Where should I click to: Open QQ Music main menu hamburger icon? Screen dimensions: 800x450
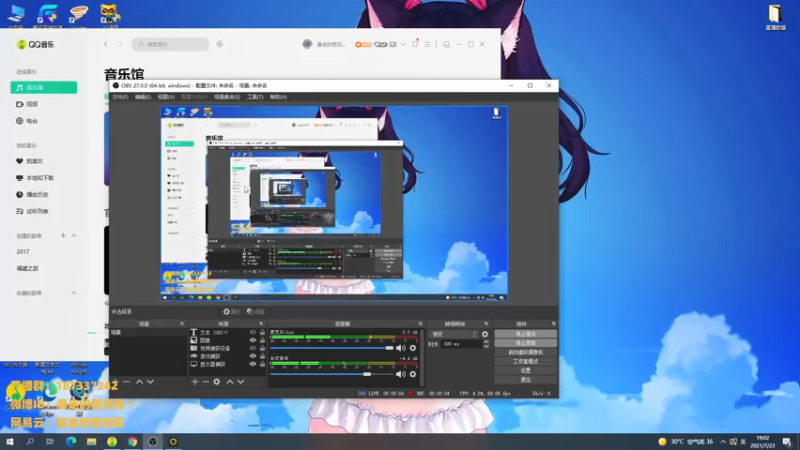[427, 44]
